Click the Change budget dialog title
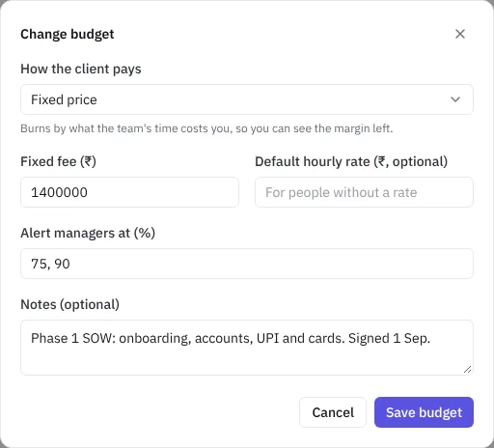494x448 pixels. tap(68, 34)
